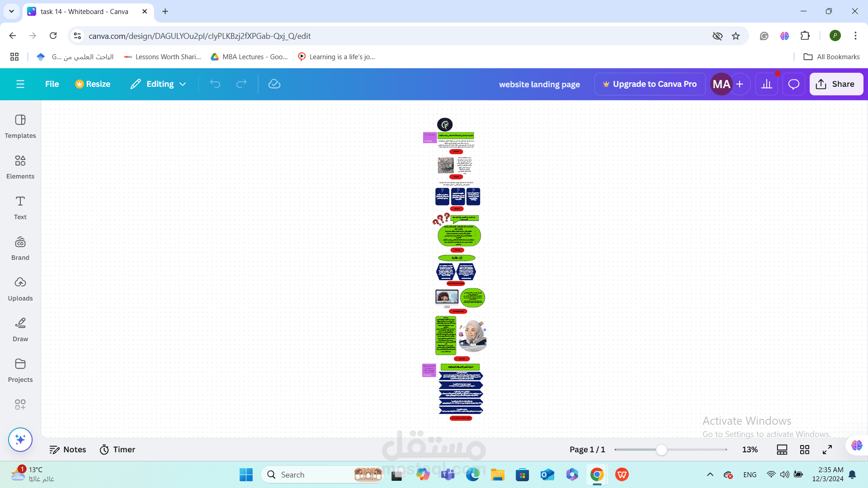Screen dimensions: 868x488
Task: Open MBA Lectures bookmark
Action: 250,57
